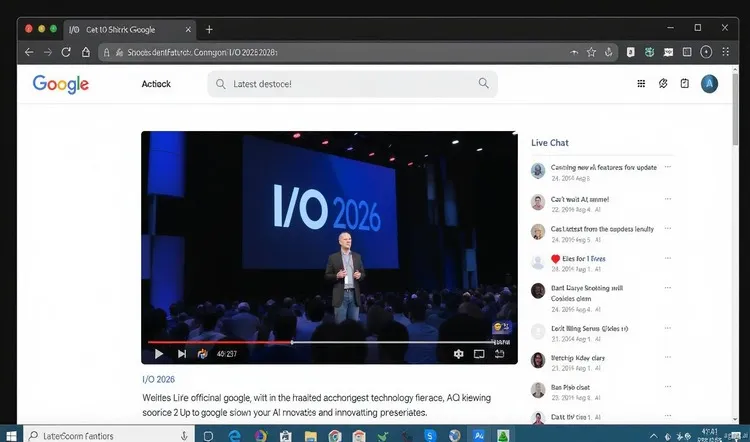Image resolution: width=750 pixels, height=442 pixels.
Task: Open the account avatar labeled A
Action: click(x=709, y=84)
